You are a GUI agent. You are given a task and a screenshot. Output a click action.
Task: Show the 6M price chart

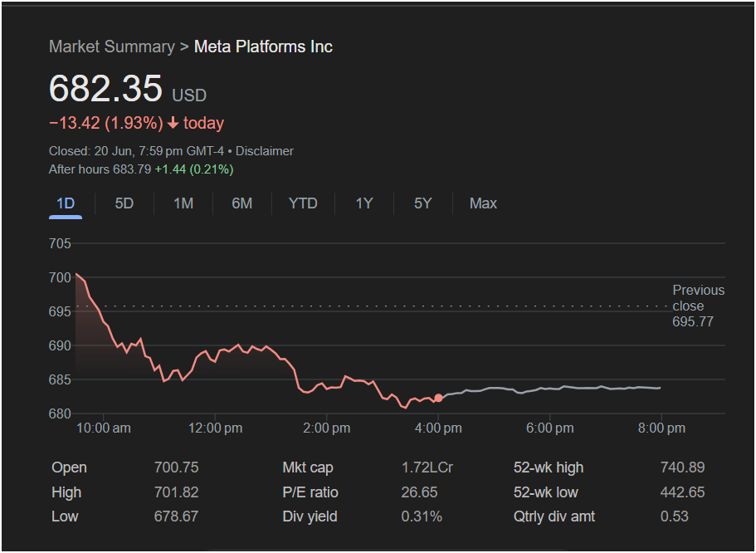[242, 203]
